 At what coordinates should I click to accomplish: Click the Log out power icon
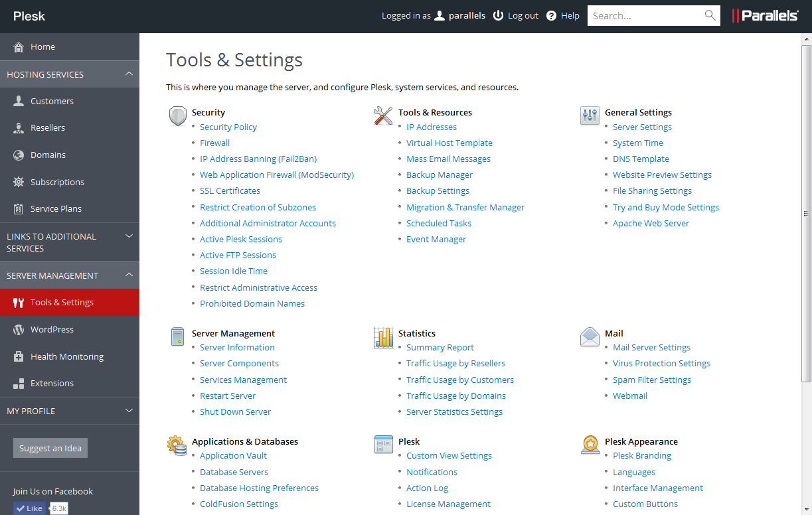pyautogui.click(x=499, y=15)
